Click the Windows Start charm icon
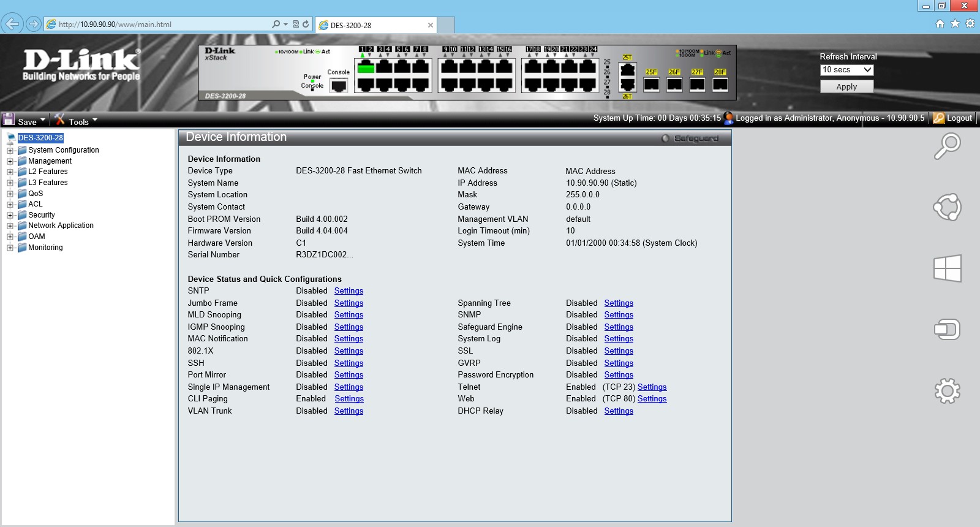 947,268
